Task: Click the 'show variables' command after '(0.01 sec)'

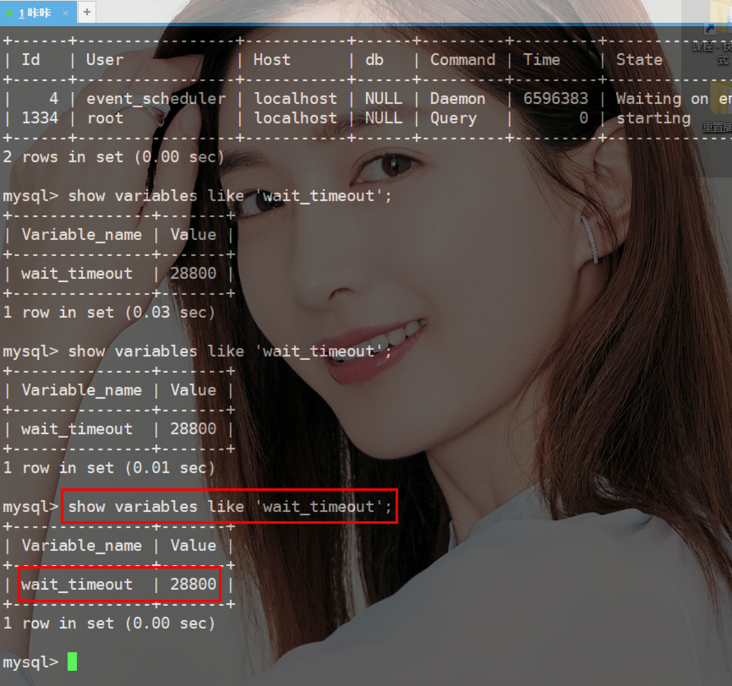Action: tap(230, 507)
